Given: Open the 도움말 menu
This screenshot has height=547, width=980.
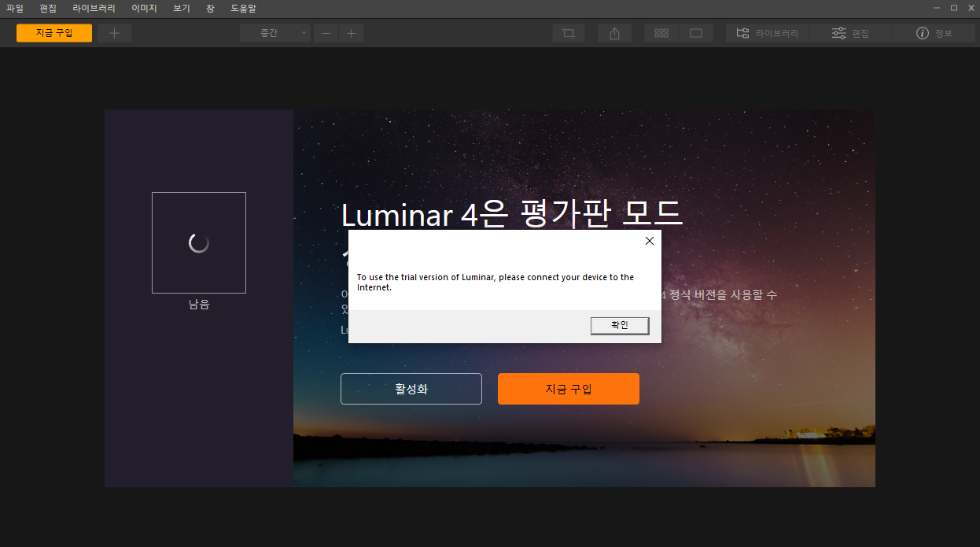Looking at the screenshot, I should [241, 9].
